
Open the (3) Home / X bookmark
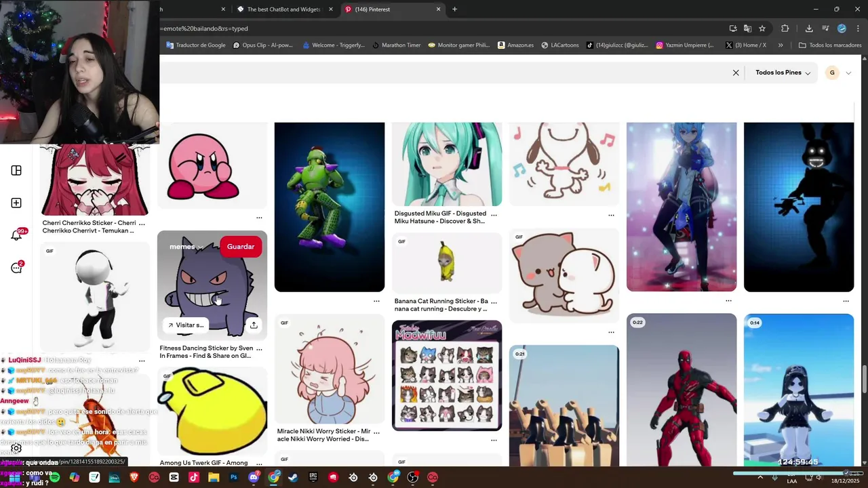point(745,45)
